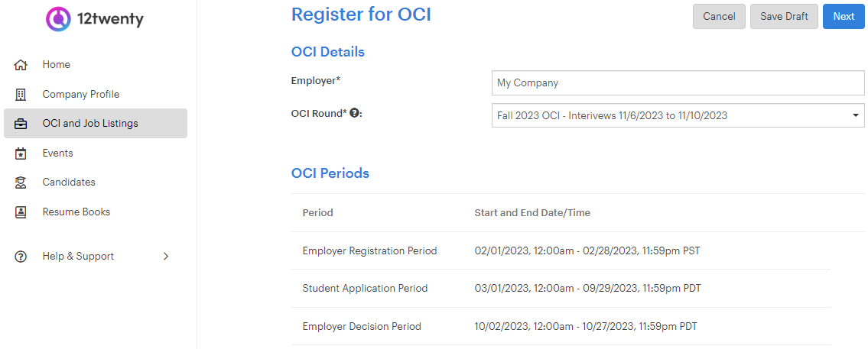Proceed with the Next button

[844, 17]
